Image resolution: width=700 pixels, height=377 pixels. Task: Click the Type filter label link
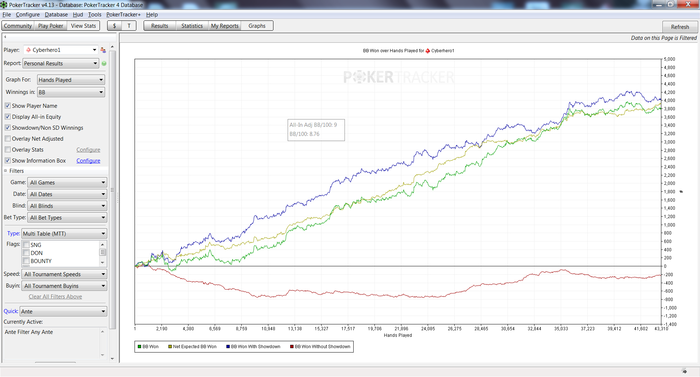click(13, 234)
